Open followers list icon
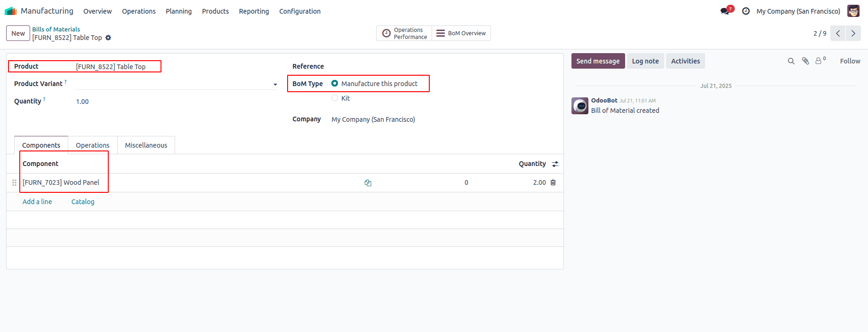 click(x=820, y=61)
